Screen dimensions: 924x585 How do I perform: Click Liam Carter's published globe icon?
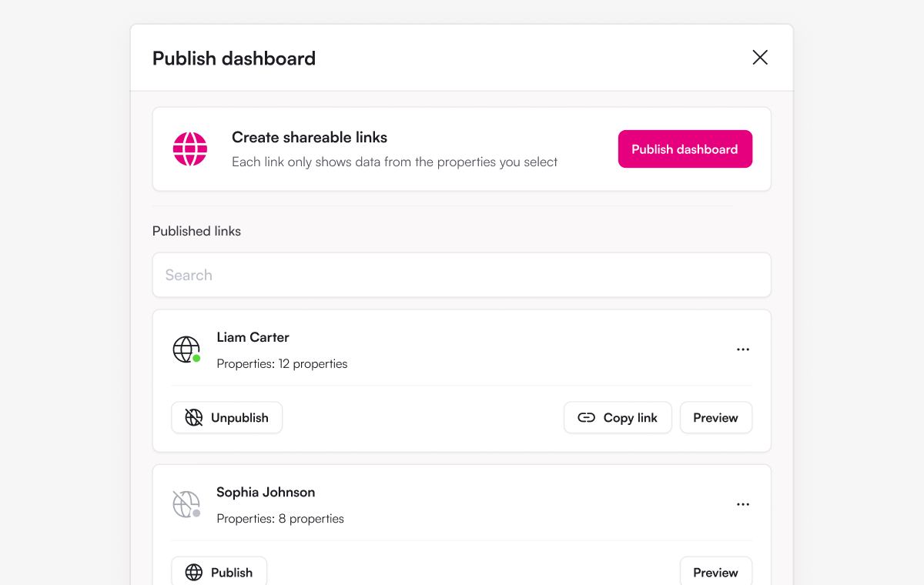[x=186, y=349]
